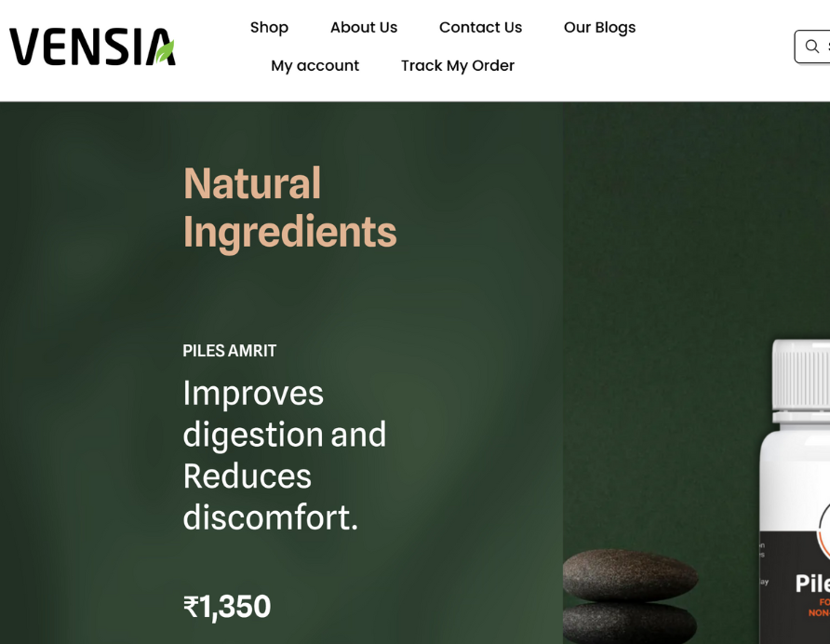Image resolution: width=830 pixels, height=644 pixels.
Task: Focus the search input box
Action: tap(812, 47)
